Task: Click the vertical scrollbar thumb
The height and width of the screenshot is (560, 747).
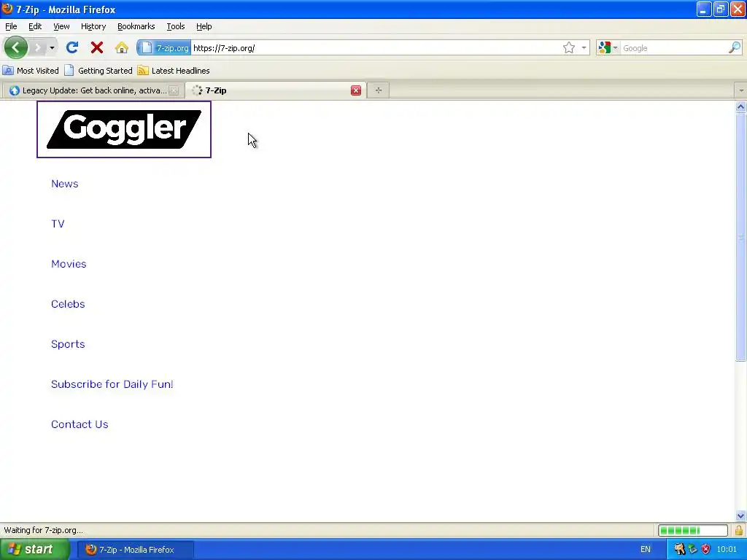Action: [740, 237]
